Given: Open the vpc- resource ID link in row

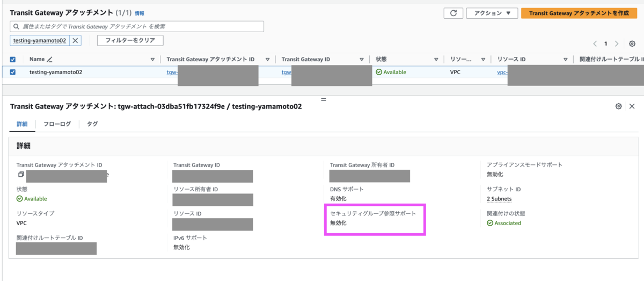Looking at the screenshot, I should 502,72.
